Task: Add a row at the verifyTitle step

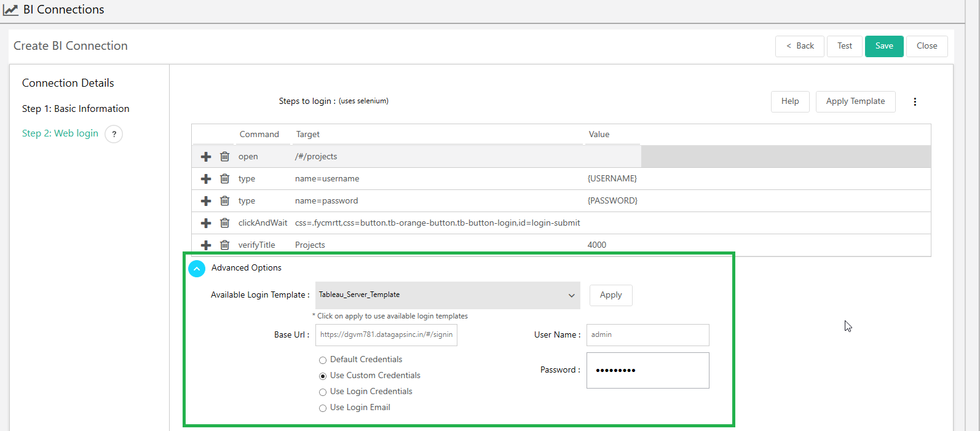Action: pyautogui.click(x=206, y=245)
